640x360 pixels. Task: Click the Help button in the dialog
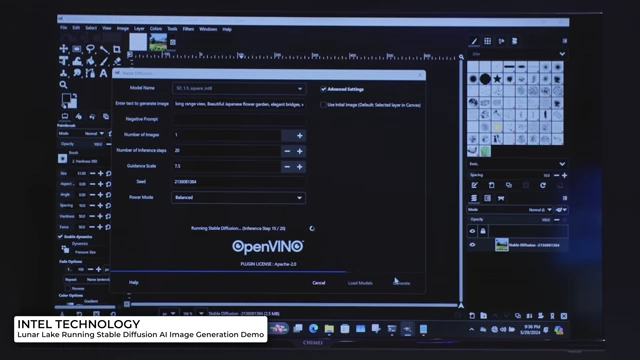point(133,282)
